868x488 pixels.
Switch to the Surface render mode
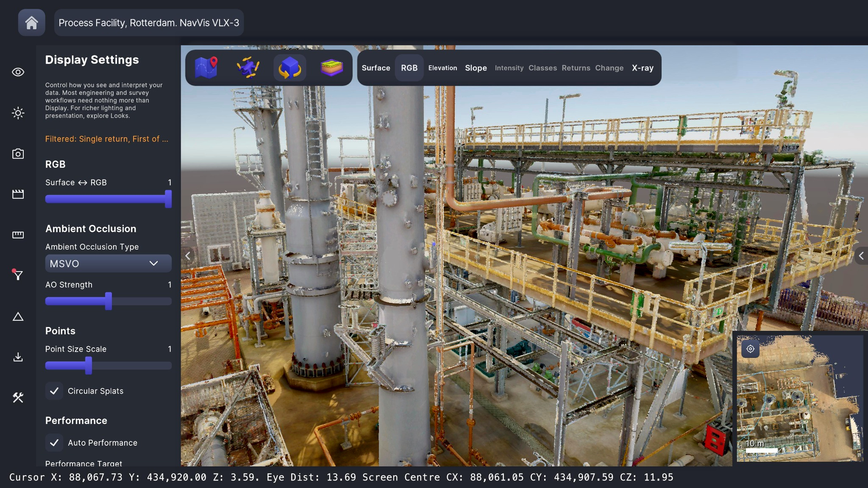(376, 68)
